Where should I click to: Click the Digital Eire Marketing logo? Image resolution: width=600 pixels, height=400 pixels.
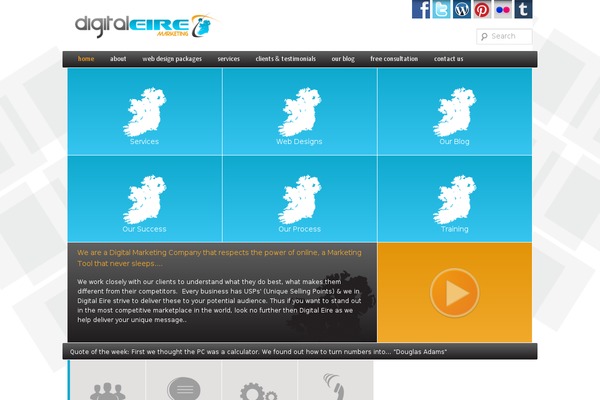tap(147, 26)
